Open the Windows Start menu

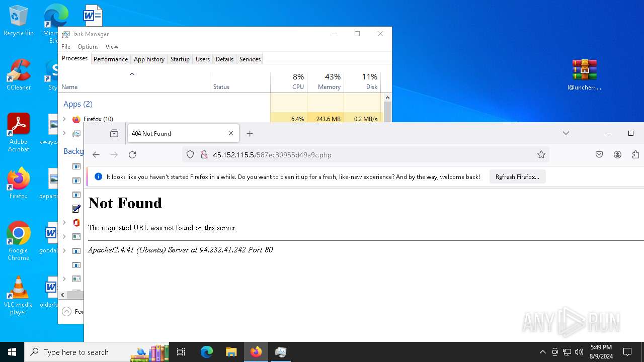pos(12,352)
